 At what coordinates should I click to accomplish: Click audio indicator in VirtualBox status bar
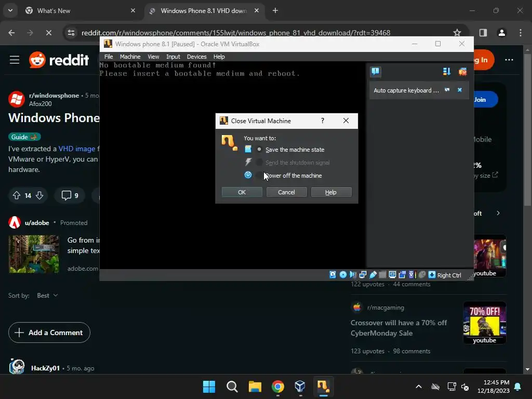click(353, 274)
